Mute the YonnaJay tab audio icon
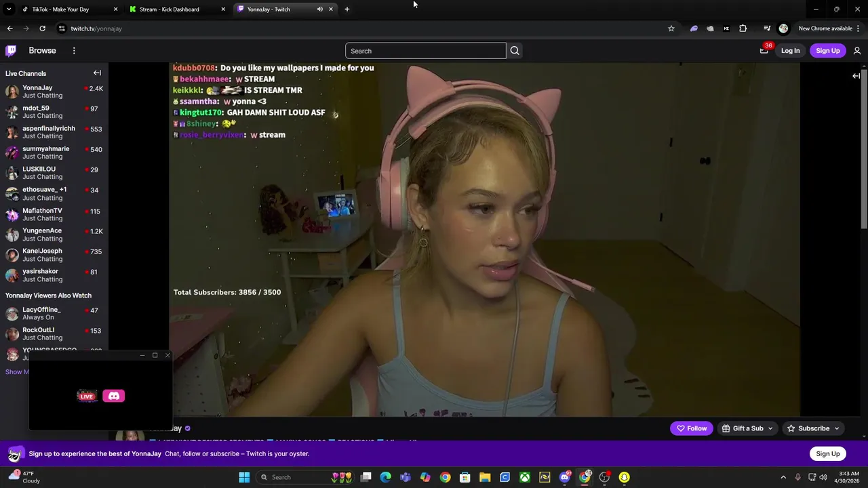Screen dimensions: 868x488 [319, 9]
